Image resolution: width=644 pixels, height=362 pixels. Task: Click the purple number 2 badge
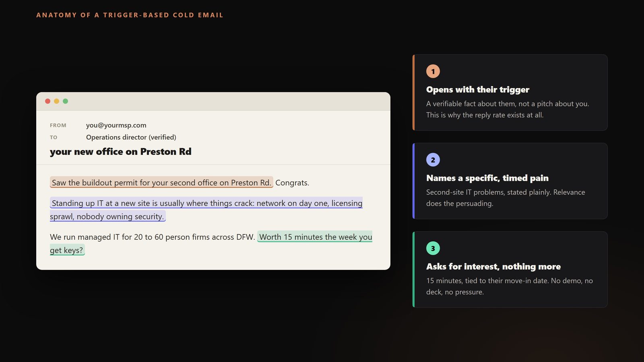[x=433, y=160]
